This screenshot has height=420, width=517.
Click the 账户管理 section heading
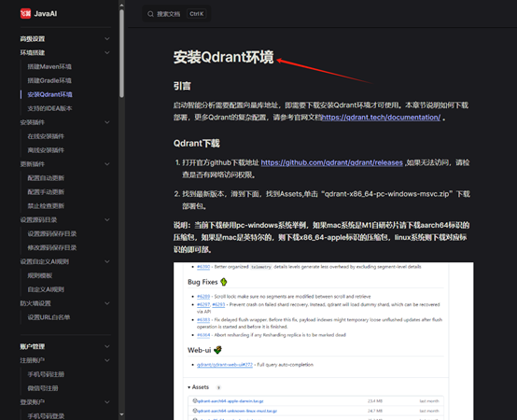pyautogui.click(x=33, y=346)
